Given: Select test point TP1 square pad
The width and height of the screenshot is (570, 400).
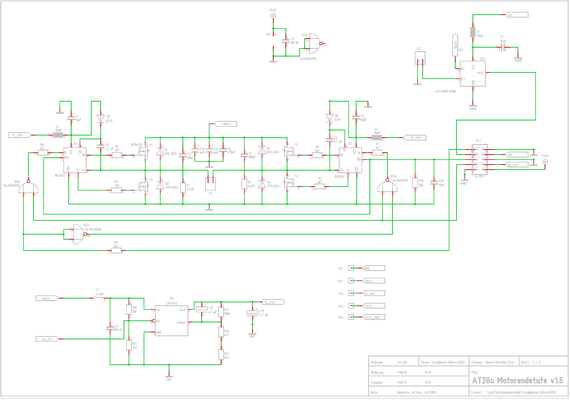Looking at the screenshot, I should point(351,268).
